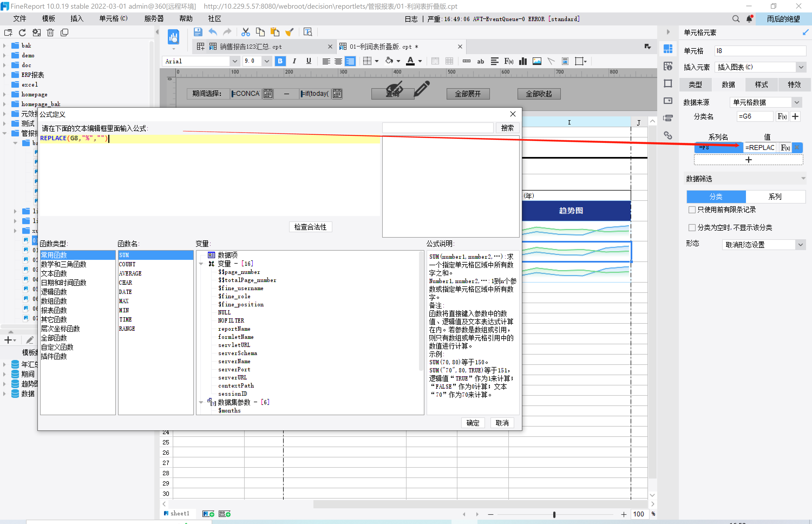The image size is (812, 524).
Task: Open notifications bell icon
Action: (x=749, y=19)
